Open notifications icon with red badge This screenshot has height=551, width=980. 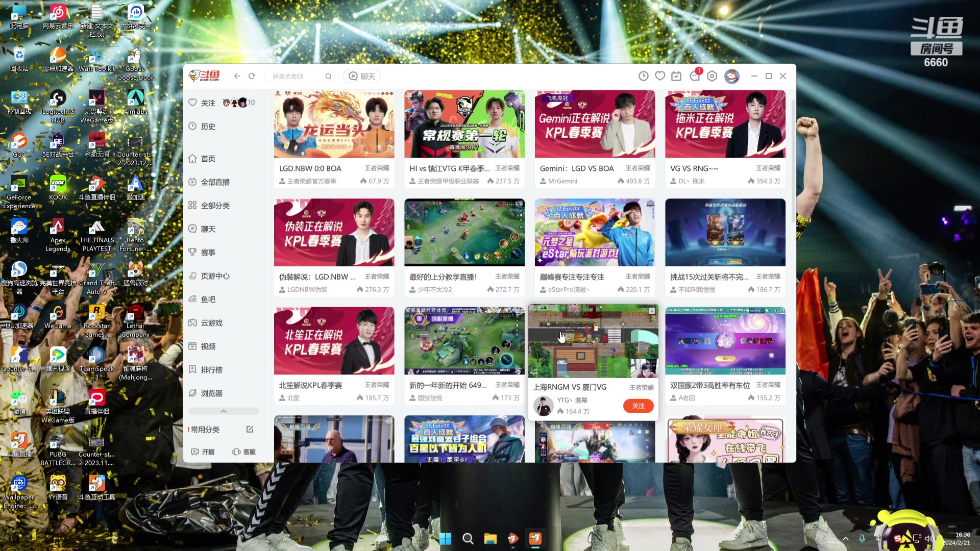pos(695,75)
